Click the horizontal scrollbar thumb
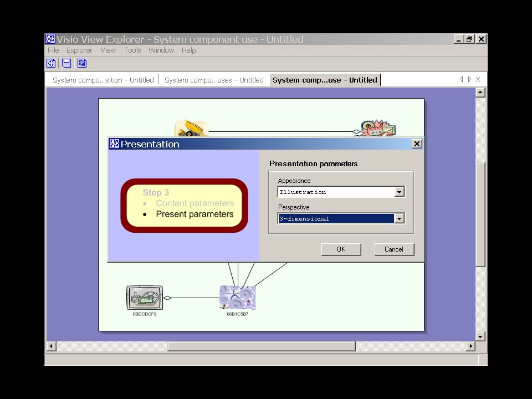The image size is (532, 399). tap(261, 346)
